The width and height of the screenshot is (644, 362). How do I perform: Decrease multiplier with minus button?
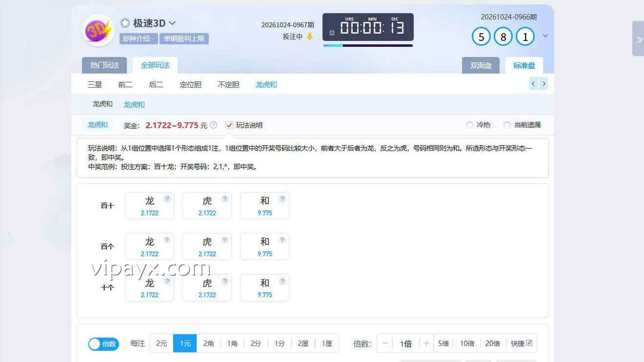tap(385, 343)
